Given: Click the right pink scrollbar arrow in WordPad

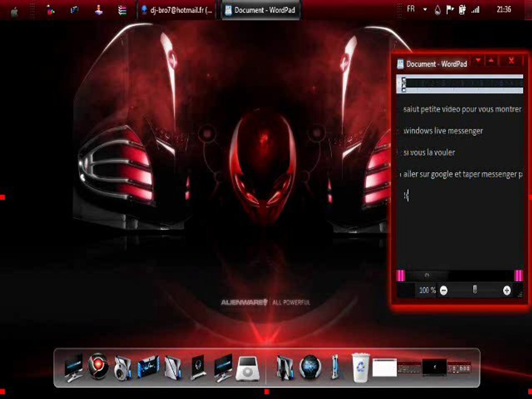Looking at the screenshot, I should point(519,275).
